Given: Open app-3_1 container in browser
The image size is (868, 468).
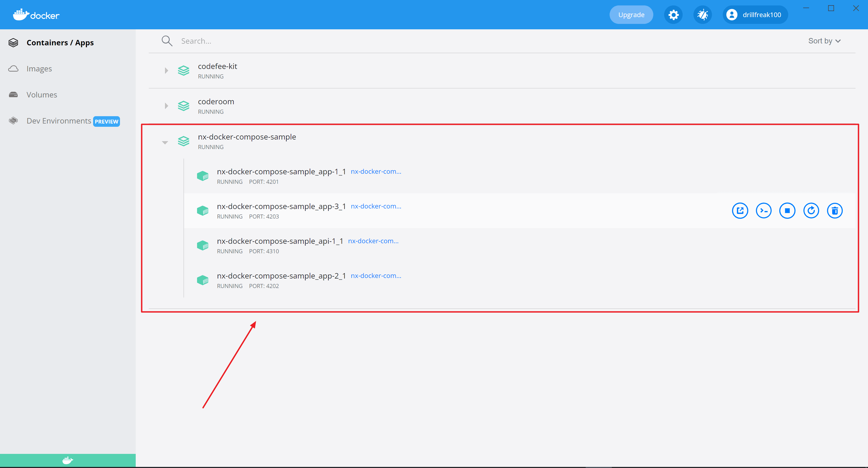Looking at the screenshot, I should [740, 211].
